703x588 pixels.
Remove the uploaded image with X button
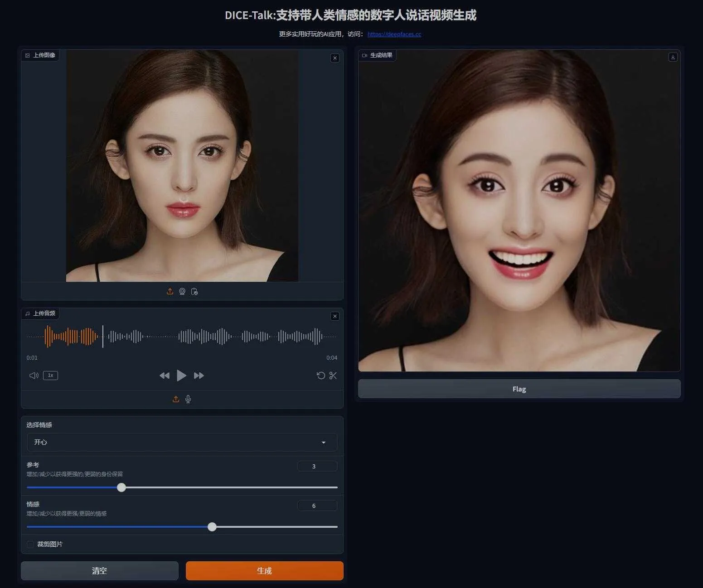tap(335, 58)
